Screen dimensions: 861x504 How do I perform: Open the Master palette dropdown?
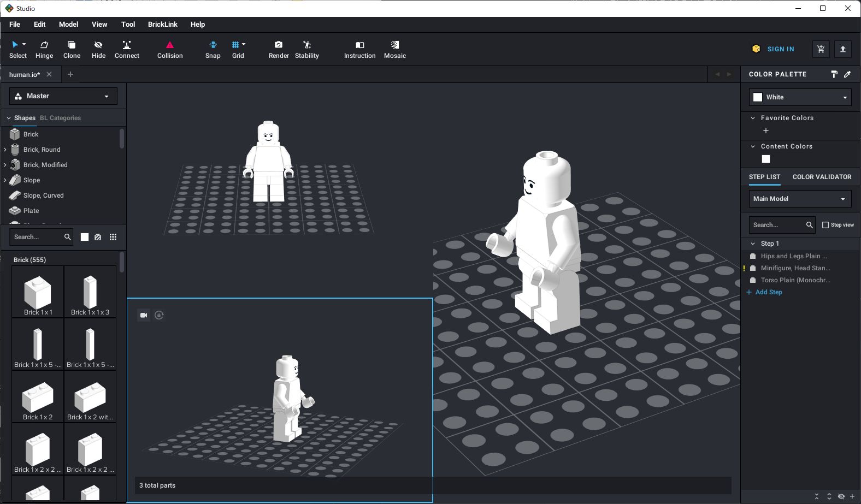[x=63, y=96]
